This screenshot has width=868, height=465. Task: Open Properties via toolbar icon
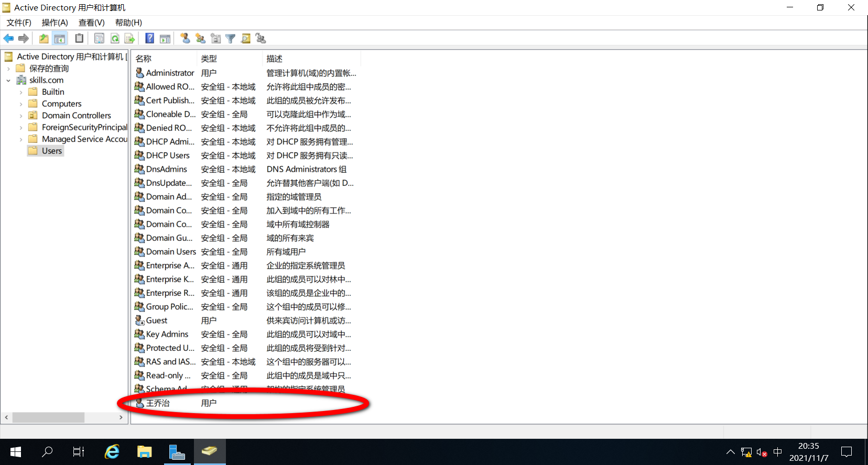tap(99, 39)
